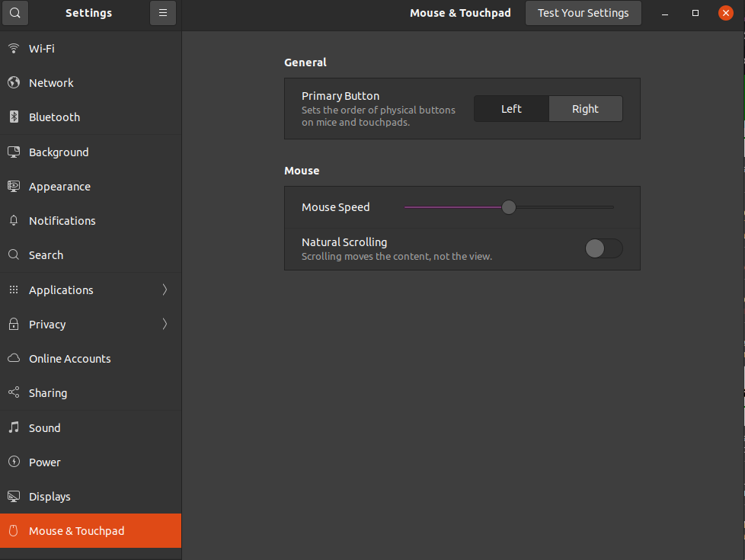Click the Background monitor icon
The image size is (745, 560).
(14, 152)
